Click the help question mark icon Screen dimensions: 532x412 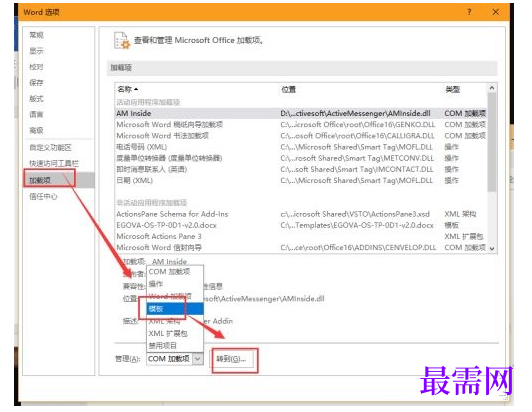click(469, 12)
